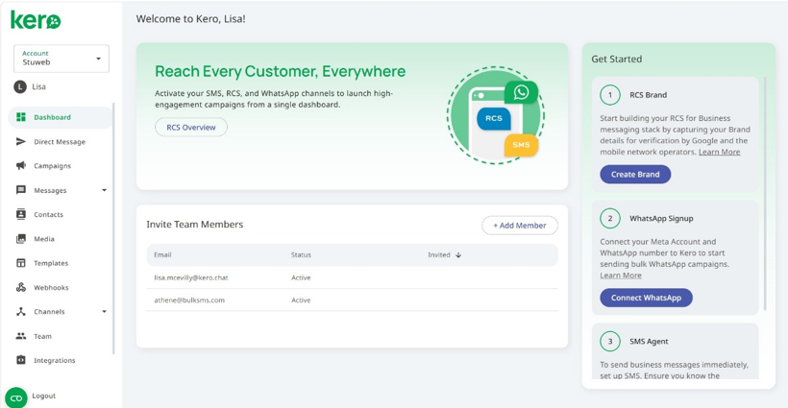Click step 1 circle for RCS Brand
Screen dimensions: 788x408
click(x=610, y=95)
